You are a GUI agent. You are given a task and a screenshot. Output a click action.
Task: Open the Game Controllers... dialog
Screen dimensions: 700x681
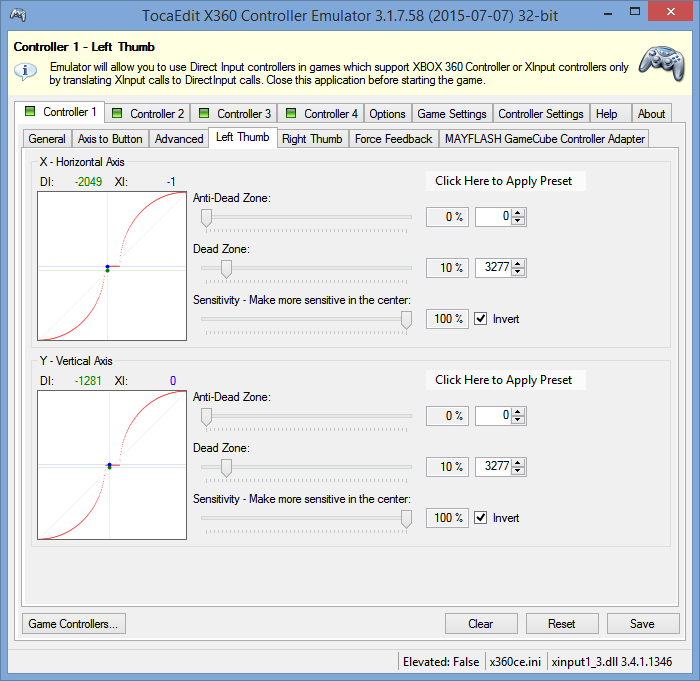coord(74,623)
